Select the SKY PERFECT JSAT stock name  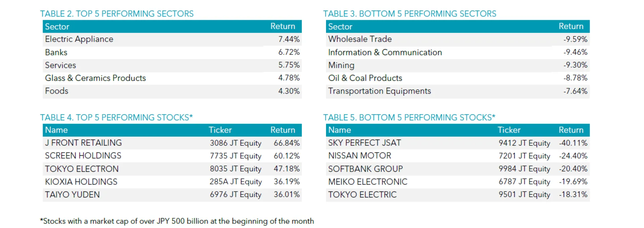point(365,143)
